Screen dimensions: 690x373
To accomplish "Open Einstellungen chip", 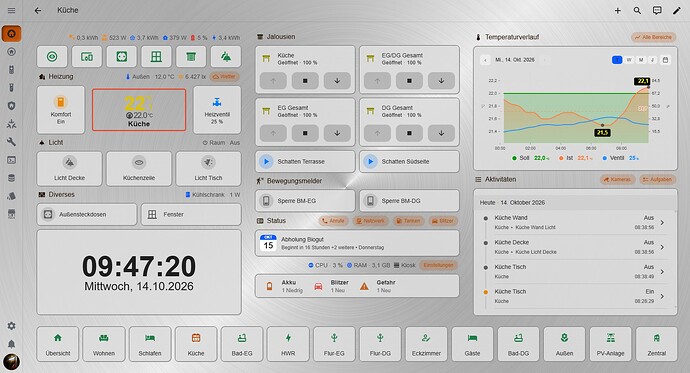I will pyautogui.click(x=438, y=265).
